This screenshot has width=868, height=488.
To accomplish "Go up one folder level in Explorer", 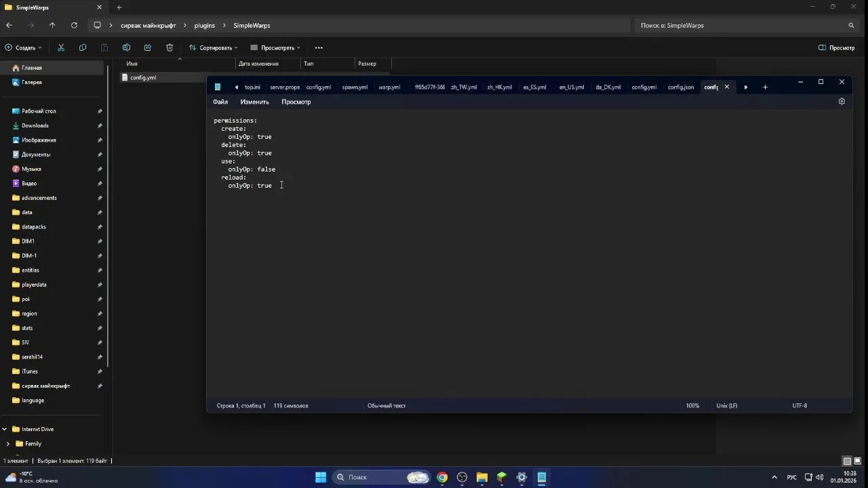I will pos(52,25).
